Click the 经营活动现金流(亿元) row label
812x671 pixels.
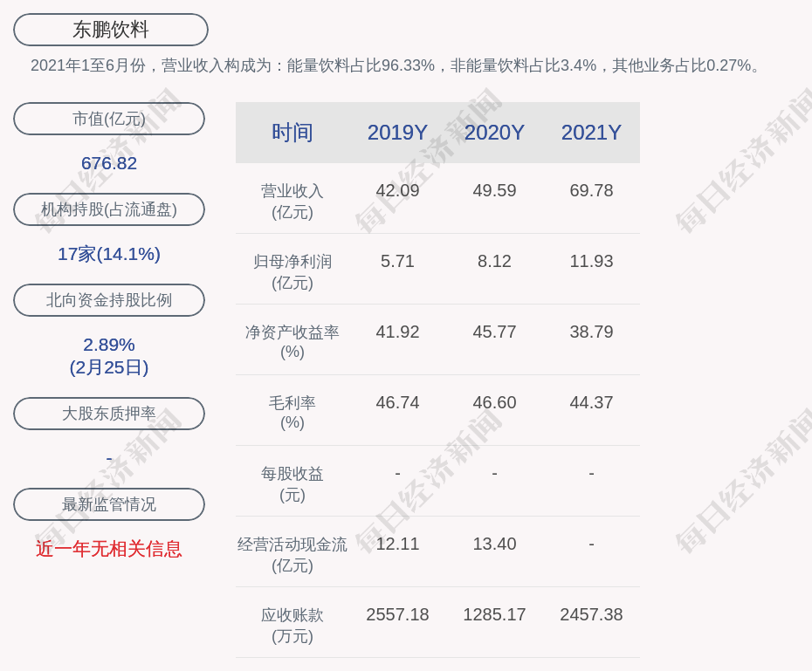[x=292, y=555]
